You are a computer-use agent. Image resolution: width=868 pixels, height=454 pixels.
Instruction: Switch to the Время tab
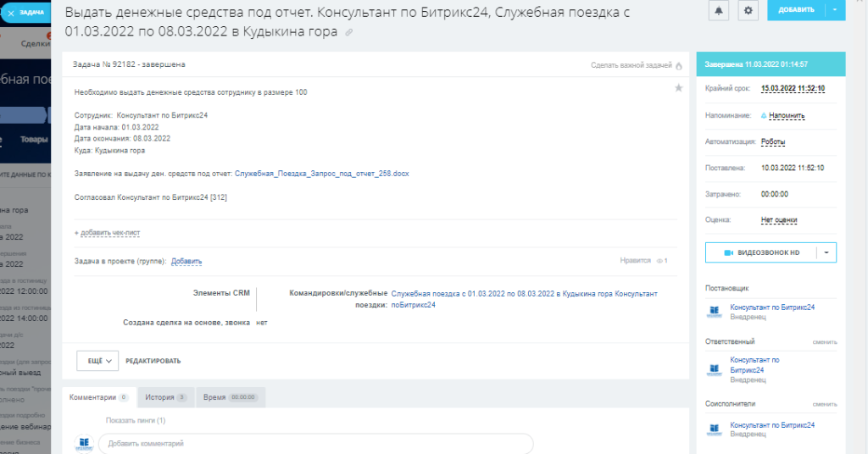[231, 397]
